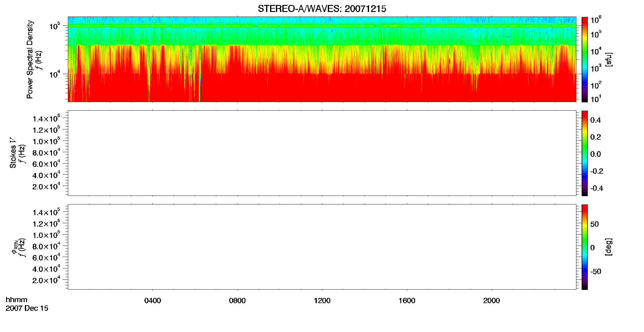Click the [sfu] colorbar unit label
The image size is (644, 332).
[609, 59]
